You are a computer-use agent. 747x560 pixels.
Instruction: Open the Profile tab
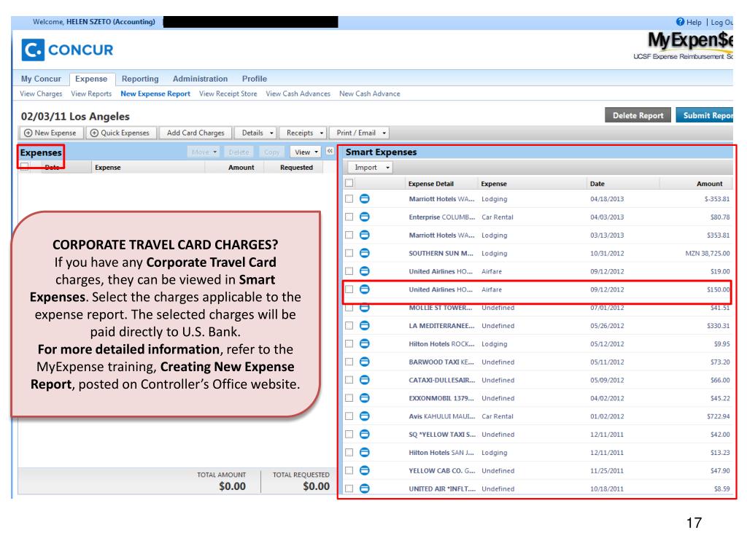(x=255, y=79)
